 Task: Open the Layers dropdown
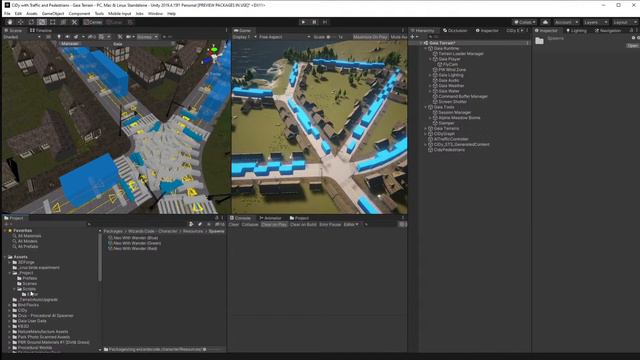596,22
